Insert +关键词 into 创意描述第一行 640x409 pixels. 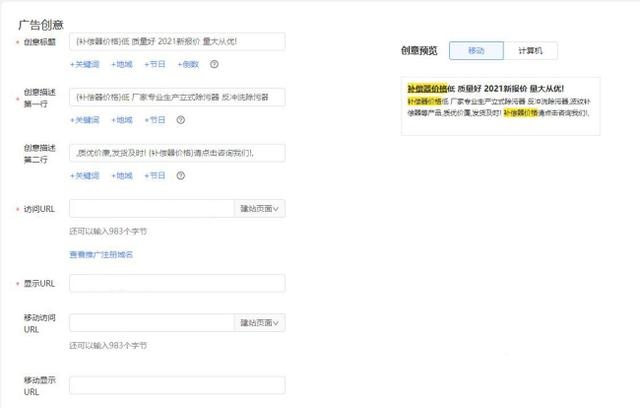coord(85,120)
